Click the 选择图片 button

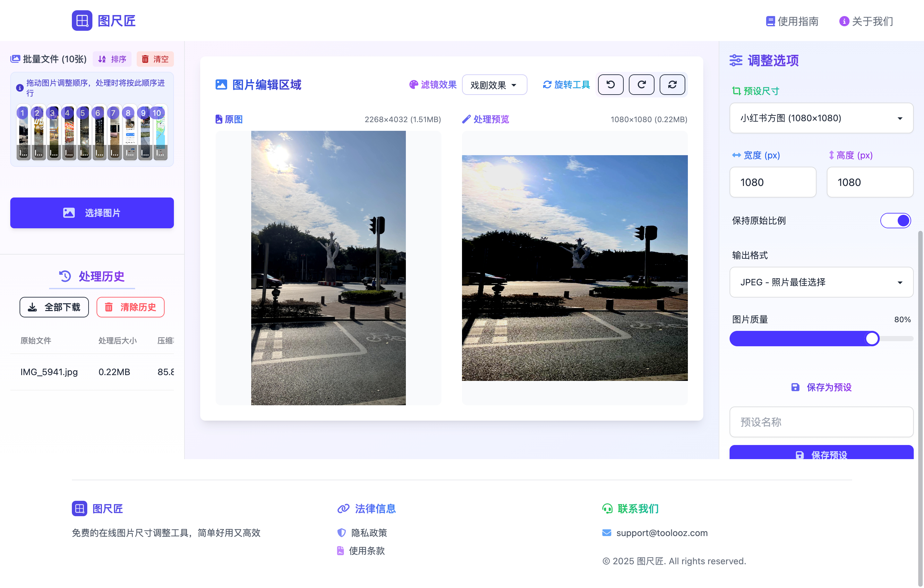92,213
